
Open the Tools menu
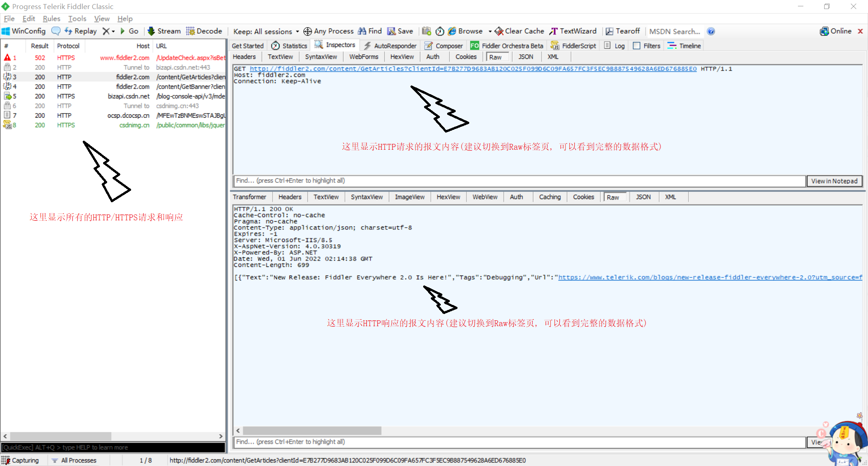coord(77,19)
